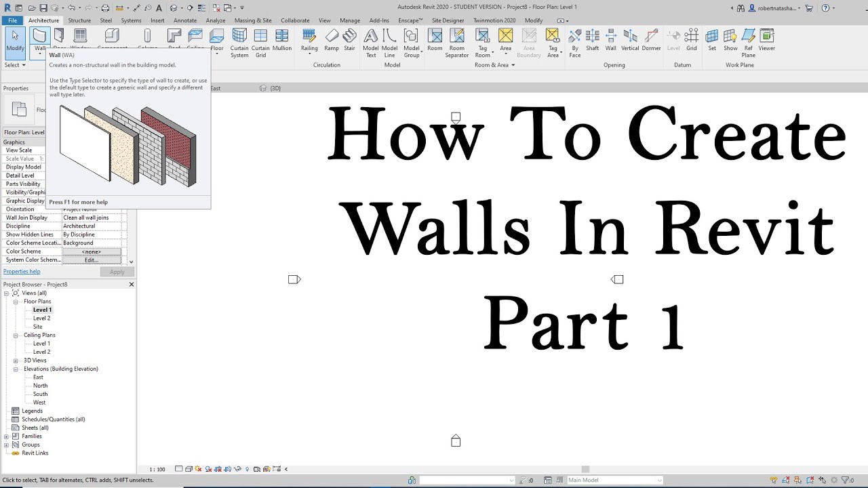Select the Model Line tool
868x488 pixels.
[390, 43]
